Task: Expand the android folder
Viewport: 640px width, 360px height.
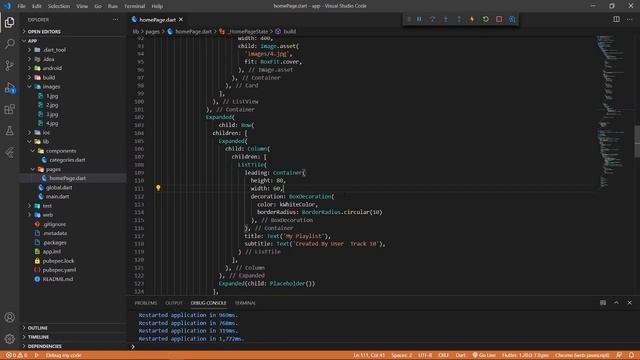Action: (x=52, y=68)
